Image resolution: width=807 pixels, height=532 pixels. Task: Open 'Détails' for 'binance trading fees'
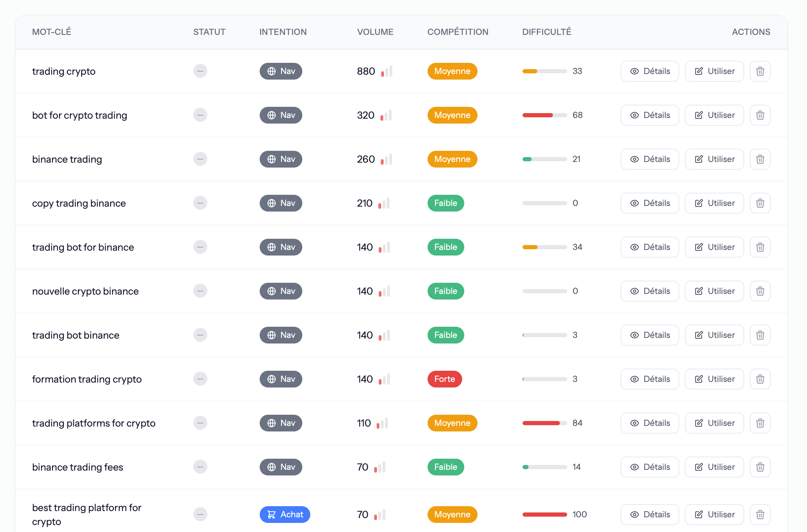point(650,467)
